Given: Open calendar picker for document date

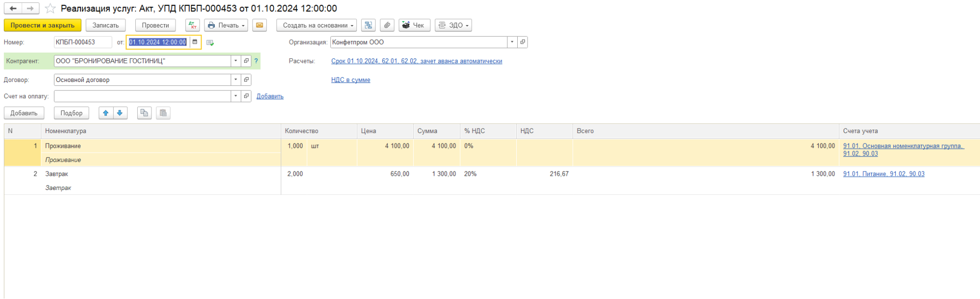Looking at the screenshot, I should click(195, 42).
